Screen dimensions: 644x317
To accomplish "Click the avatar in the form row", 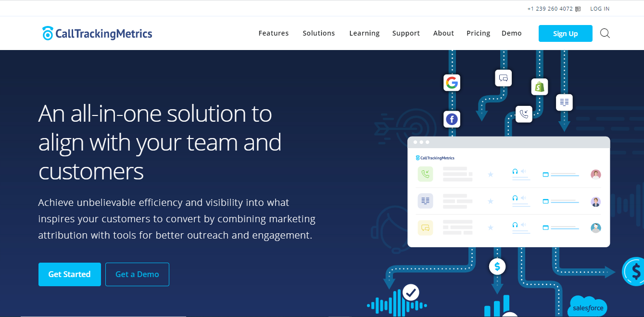I will [x=596, y=202].
